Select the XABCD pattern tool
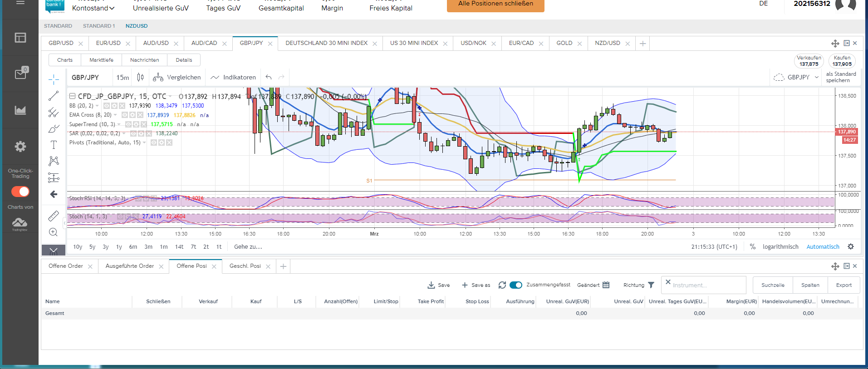Image resolution: width=868 pixels, height=369 pixels. click(54, 161)
